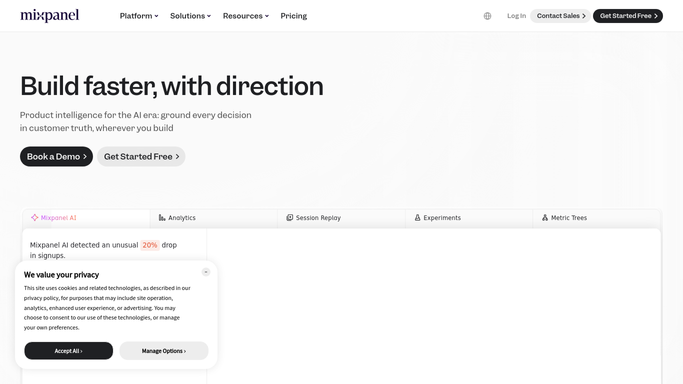Expand the Solutions dropdown menu

click(x=190, y=16)
